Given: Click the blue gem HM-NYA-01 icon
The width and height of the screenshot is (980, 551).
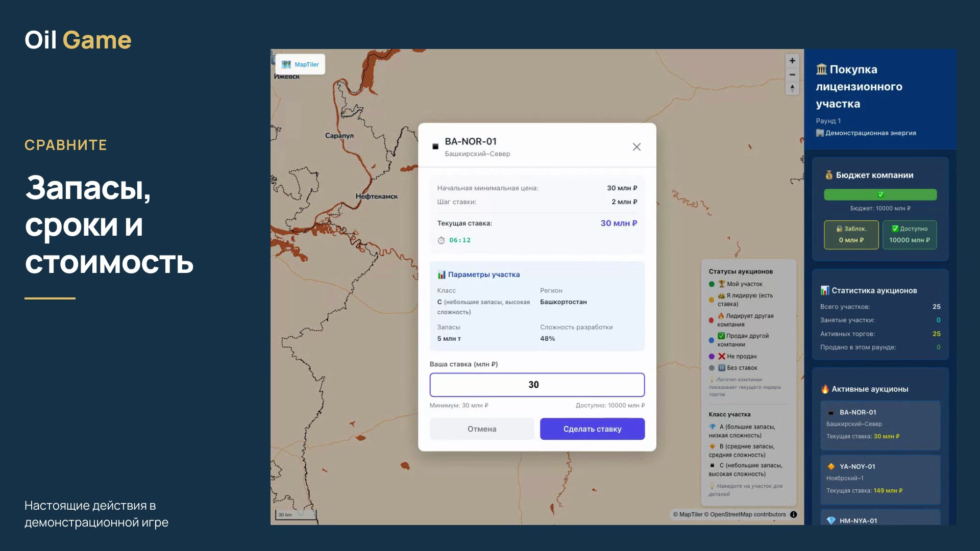Looking at the screenshot, I should [831, 520].
